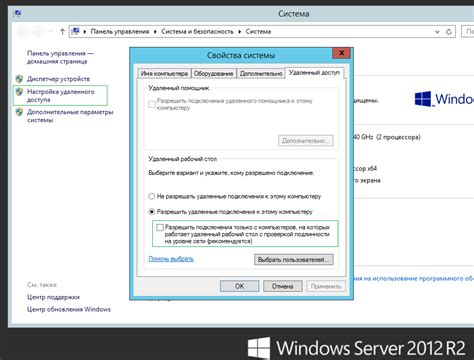Click the Forward arrow in the System window
Viewport: 474px width, 360px height.
[38, 32]
